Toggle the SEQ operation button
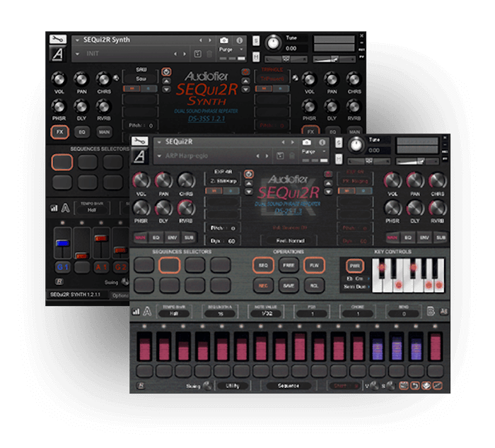 click(263, 266)
